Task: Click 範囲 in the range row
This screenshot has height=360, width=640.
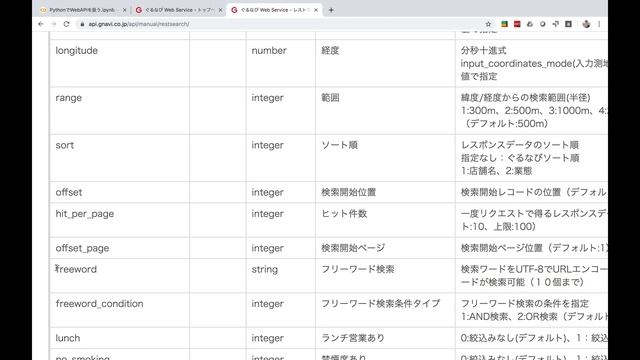Action: click(x=330, y=98)
